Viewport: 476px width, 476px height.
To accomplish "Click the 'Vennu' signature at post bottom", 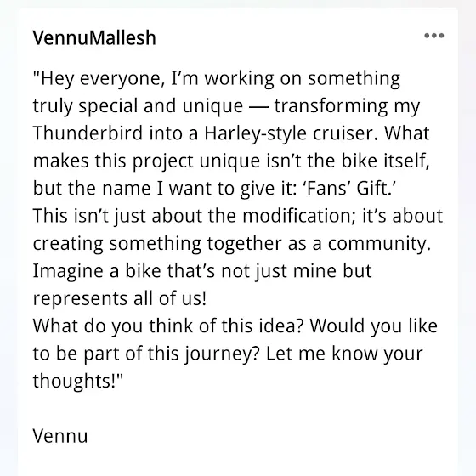I will pos(60,436).
